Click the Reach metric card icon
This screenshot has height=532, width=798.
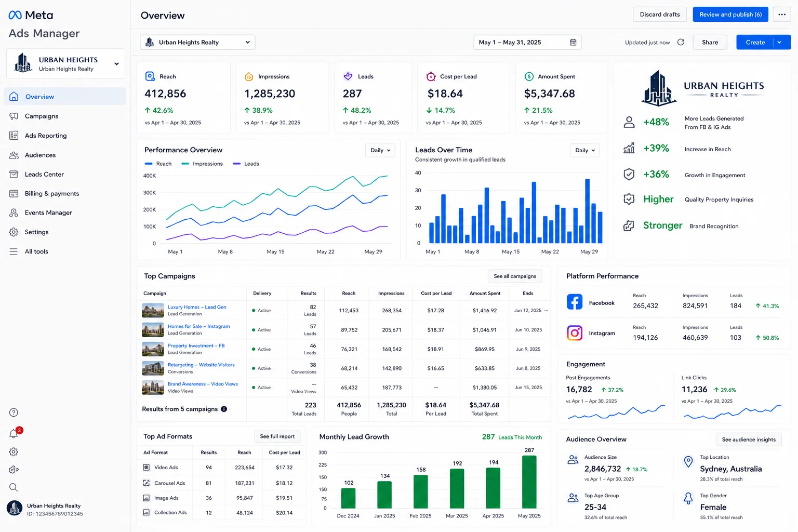pyautogui.click(x=150, y=76)
